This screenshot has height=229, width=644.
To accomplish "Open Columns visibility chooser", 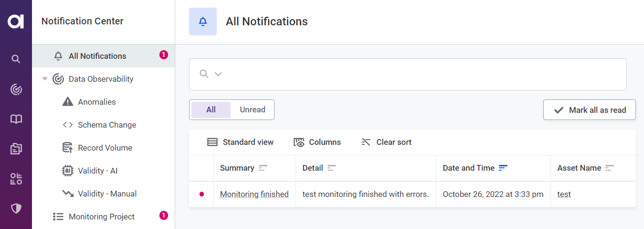I will click(317, 142).
